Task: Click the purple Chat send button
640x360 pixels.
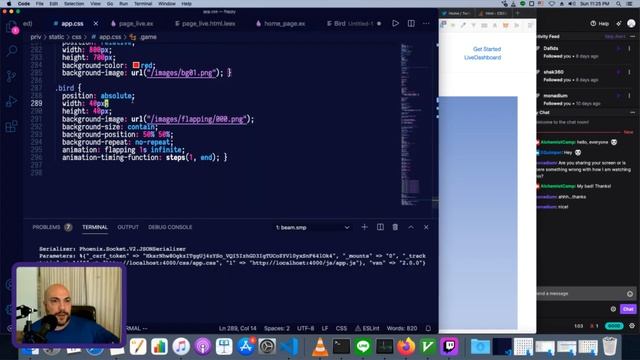Action: [x=628, y=309]
